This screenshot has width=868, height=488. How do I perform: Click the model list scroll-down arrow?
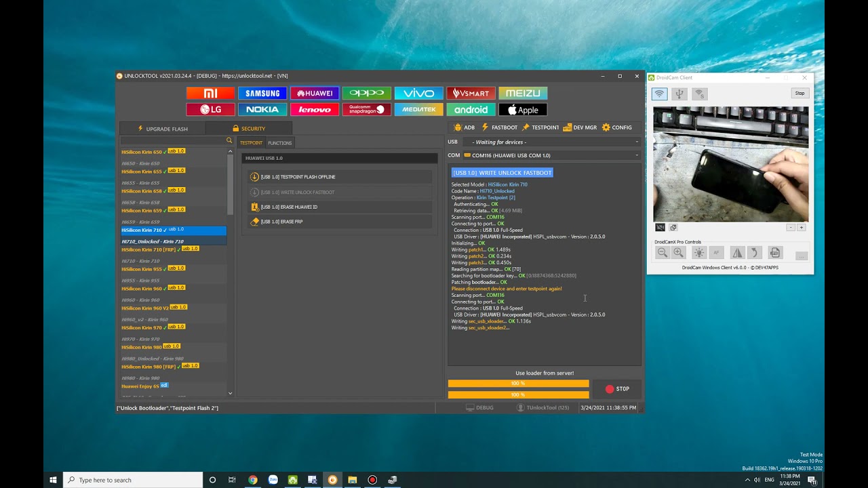230,393
